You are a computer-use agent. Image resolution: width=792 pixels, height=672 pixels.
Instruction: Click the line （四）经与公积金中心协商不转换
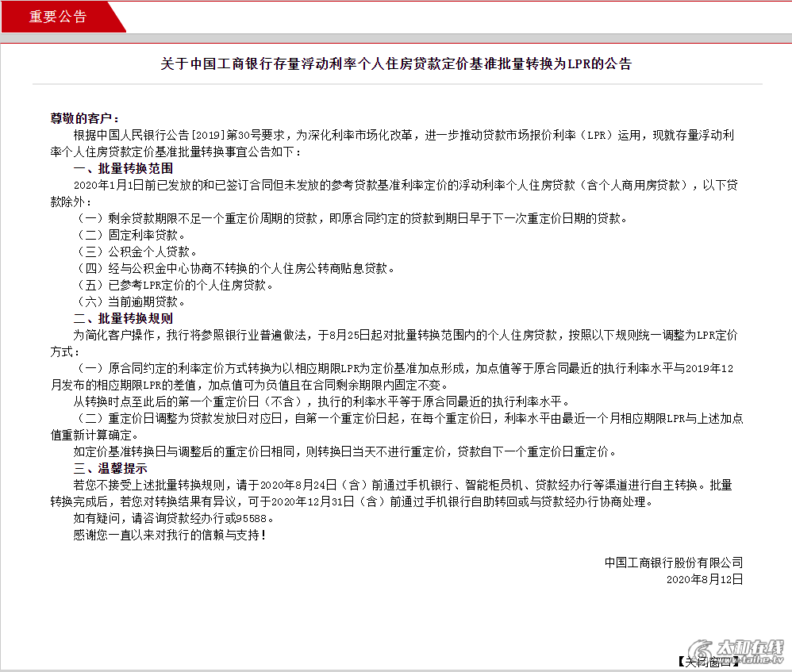point(235,268)
